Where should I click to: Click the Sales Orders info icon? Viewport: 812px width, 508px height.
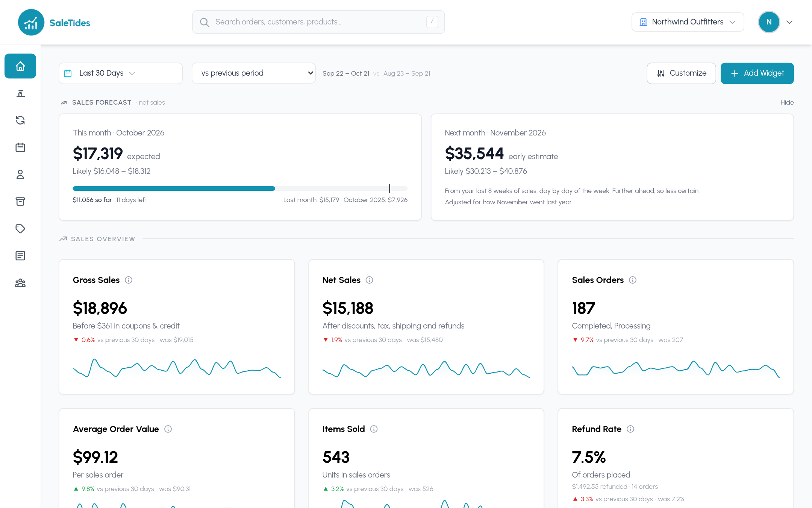click(x=633, y=280)
